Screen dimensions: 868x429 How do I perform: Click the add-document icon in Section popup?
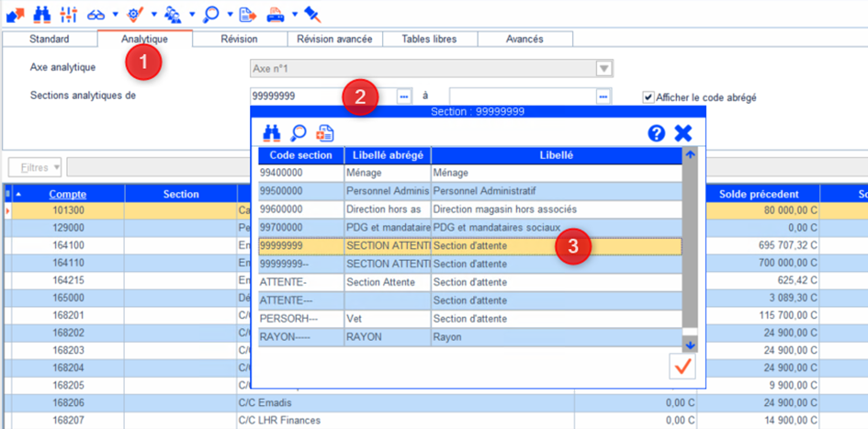[x=325, y=133]
